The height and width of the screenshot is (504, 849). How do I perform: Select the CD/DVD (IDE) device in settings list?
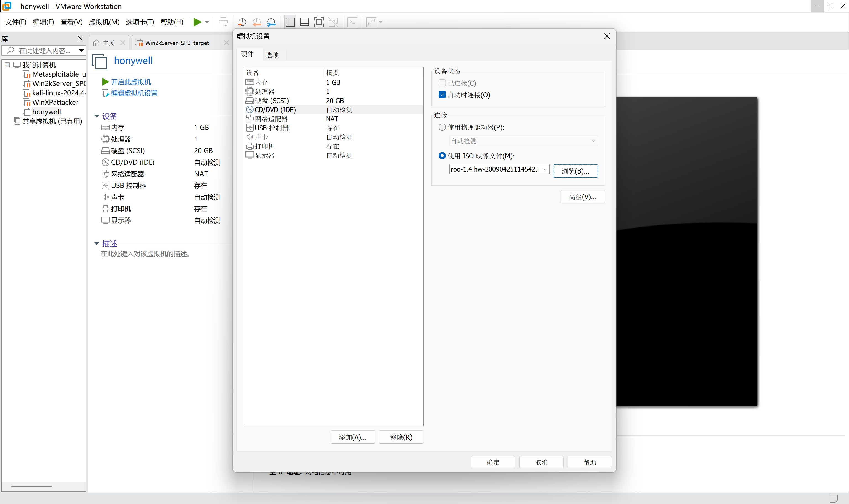[x=275, y=110]
